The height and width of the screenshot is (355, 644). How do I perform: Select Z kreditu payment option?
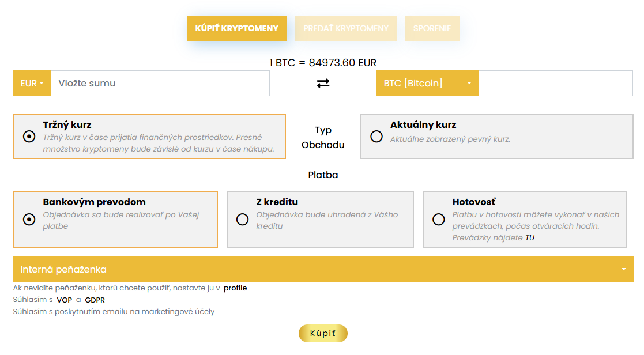[243, 220]
